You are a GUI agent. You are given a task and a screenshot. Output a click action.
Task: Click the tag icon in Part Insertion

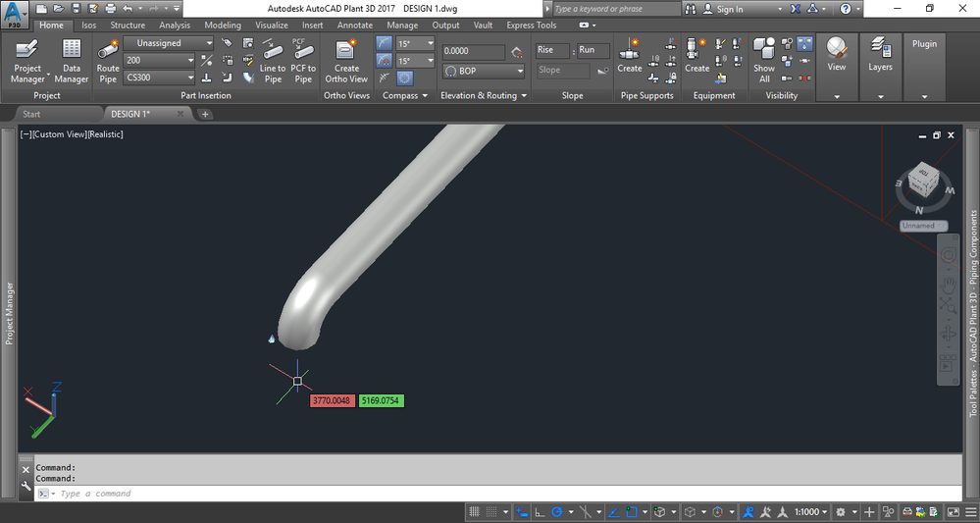227,42
